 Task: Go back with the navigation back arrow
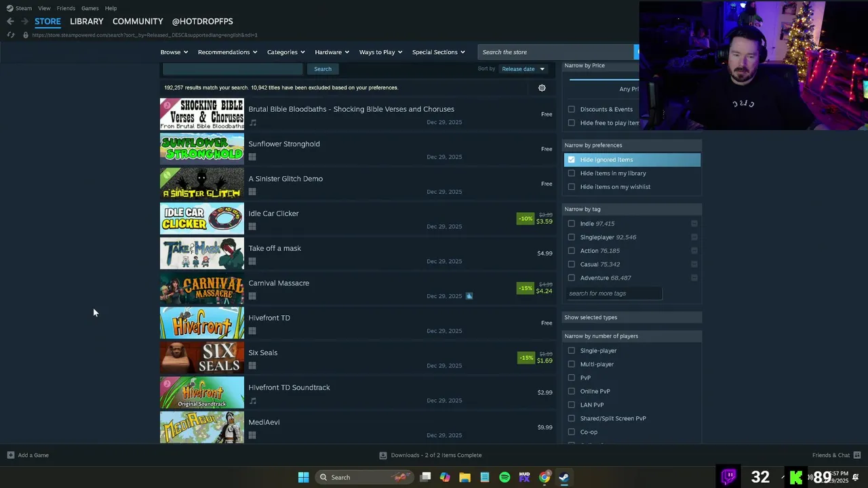[10, 22]
